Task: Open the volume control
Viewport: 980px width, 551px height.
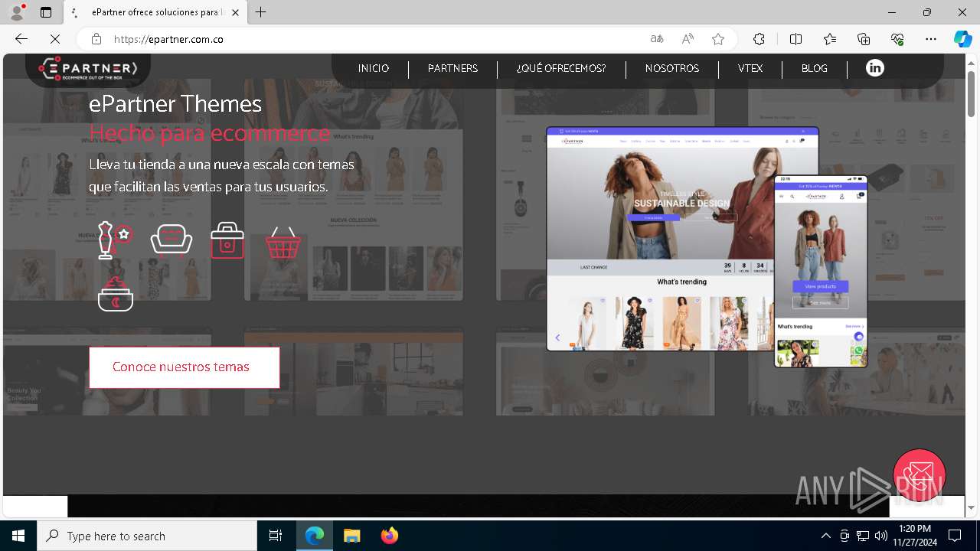Action: coord(880,536)
